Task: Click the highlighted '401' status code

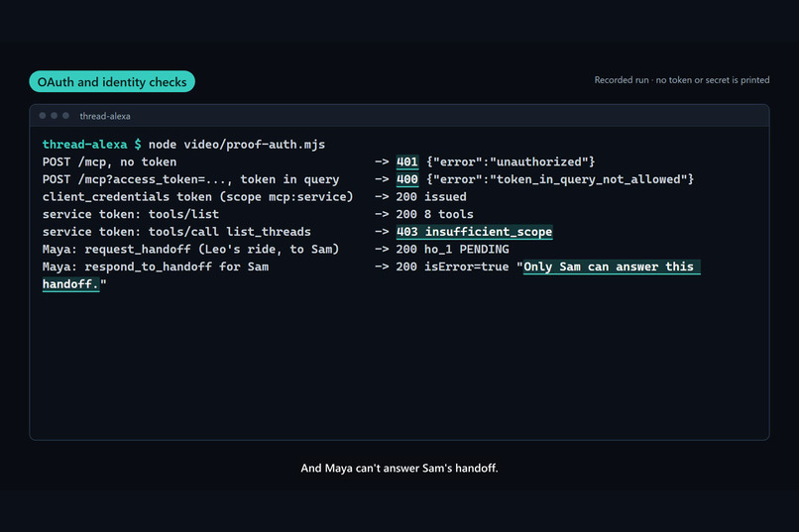Action: click(407, 161)
